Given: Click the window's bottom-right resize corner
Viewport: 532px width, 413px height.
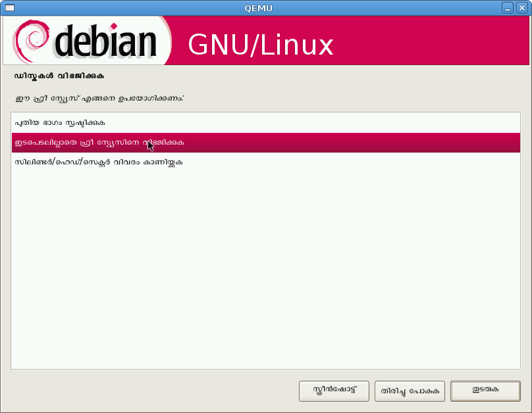Looking at the screenshot, I should click(528, 409).
